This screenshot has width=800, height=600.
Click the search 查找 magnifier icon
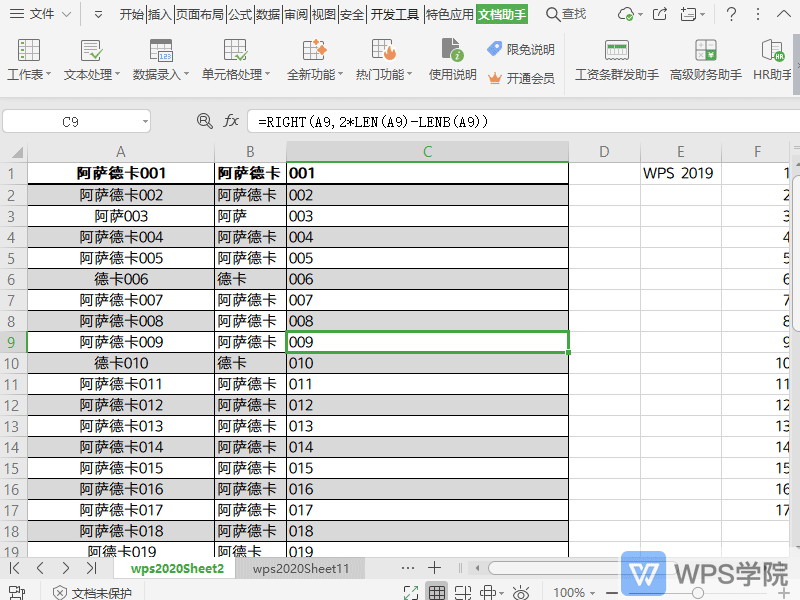[x=553, y=14]
